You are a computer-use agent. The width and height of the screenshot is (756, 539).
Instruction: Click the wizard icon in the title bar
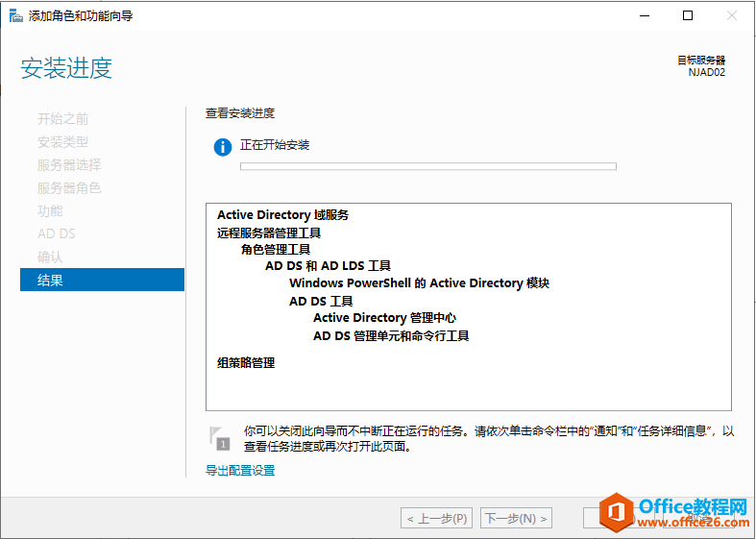point(14,15)
